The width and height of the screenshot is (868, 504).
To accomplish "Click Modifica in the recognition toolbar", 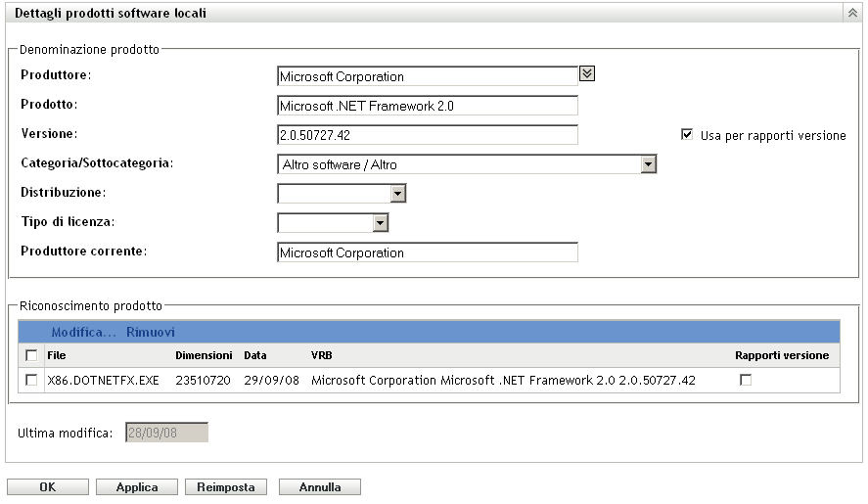I will 83,333.
